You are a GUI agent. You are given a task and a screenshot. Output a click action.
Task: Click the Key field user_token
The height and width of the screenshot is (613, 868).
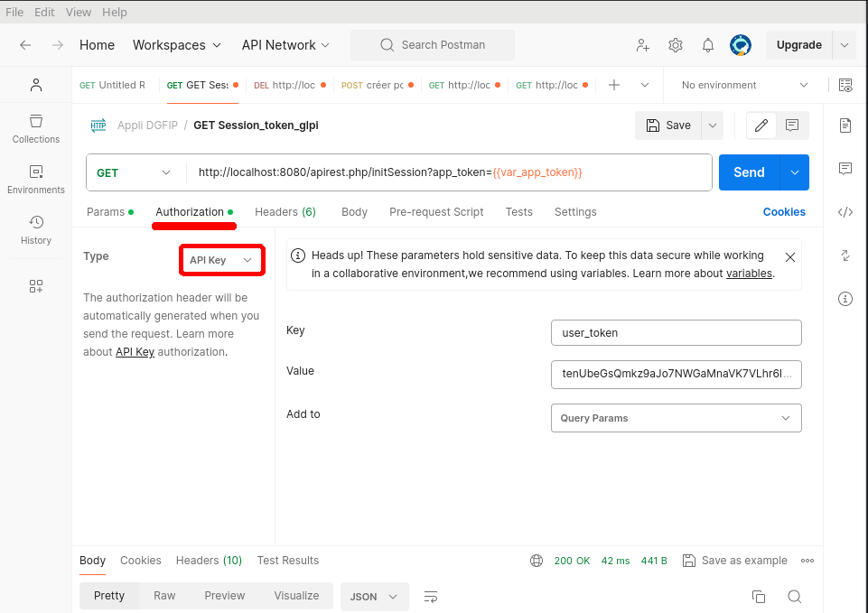tap(676, 332)
